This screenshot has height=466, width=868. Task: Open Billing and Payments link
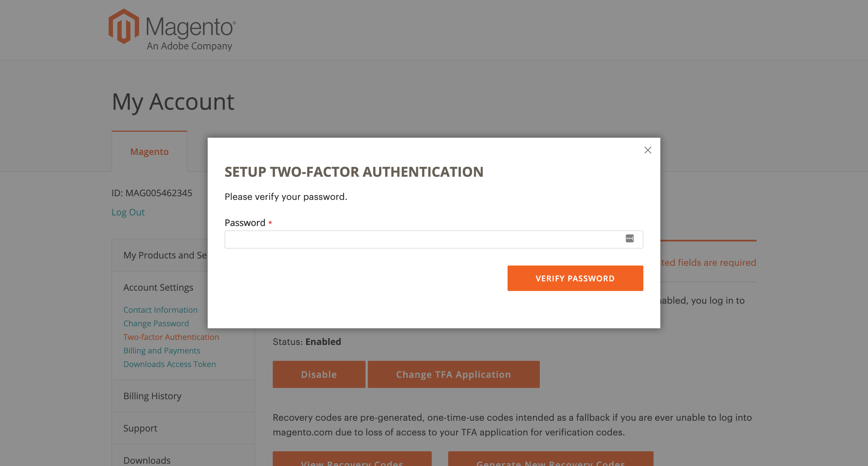[162, 351]
